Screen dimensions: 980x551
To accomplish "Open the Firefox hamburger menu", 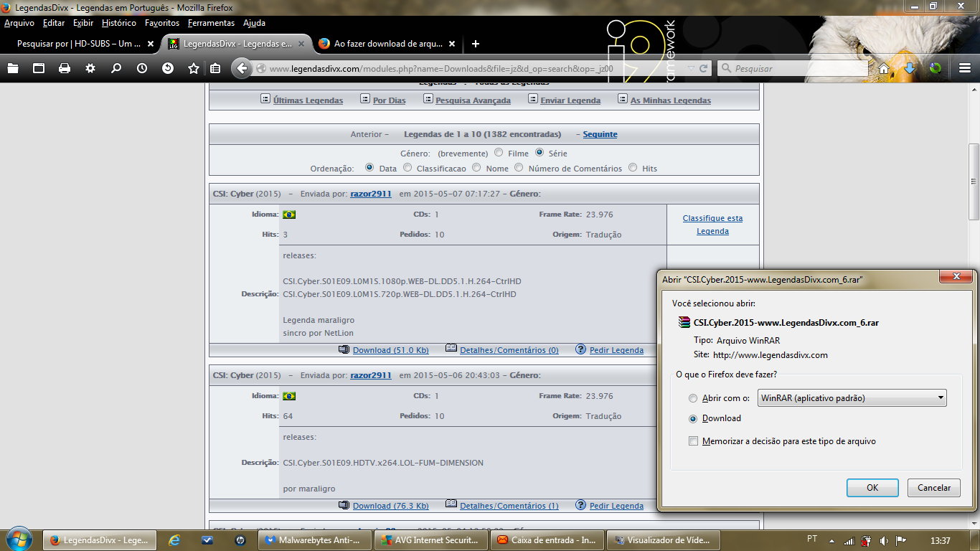I will [x=965, y=68].
